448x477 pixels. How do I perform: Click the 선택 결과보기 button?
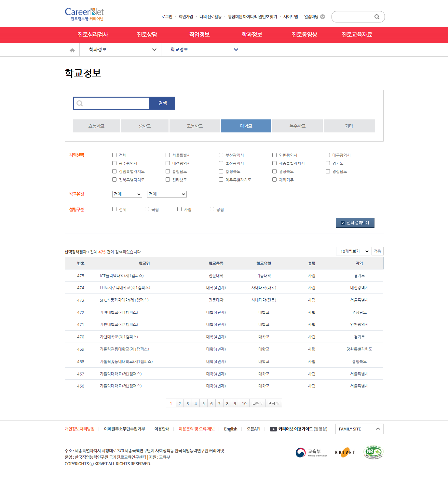pos(355,223)
